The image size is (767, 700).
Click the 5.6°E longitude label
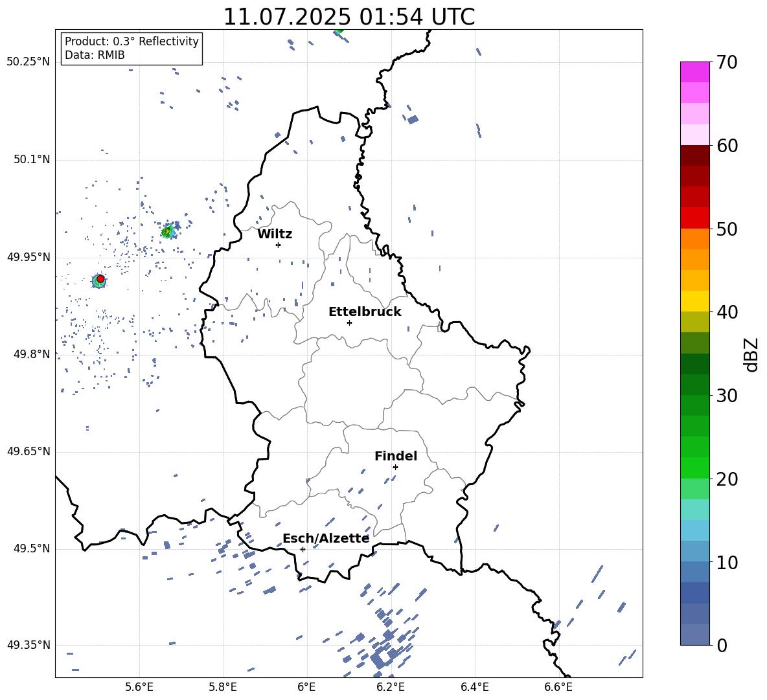click(139, 688)
